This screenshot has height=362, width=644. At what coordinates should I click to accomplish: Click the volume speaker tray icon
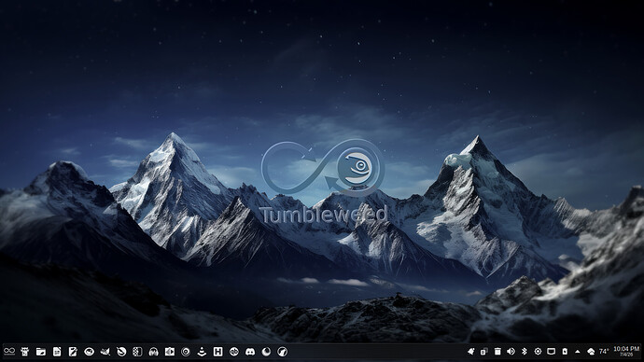(x=511, y=352)
